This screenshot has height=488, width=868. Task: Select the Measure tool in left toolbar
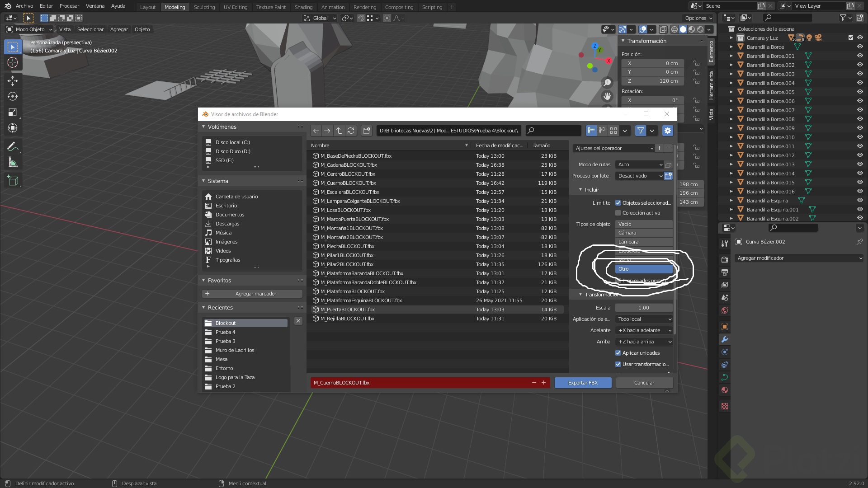click(13, 162)
